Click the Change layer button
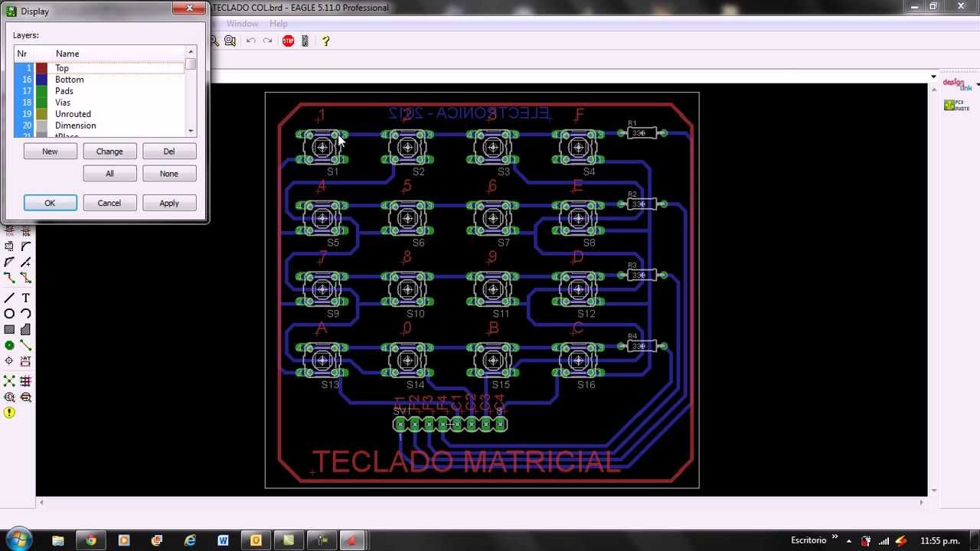This screenshot has width=980, height=551. pyautogui.click(x=109, y=152)
